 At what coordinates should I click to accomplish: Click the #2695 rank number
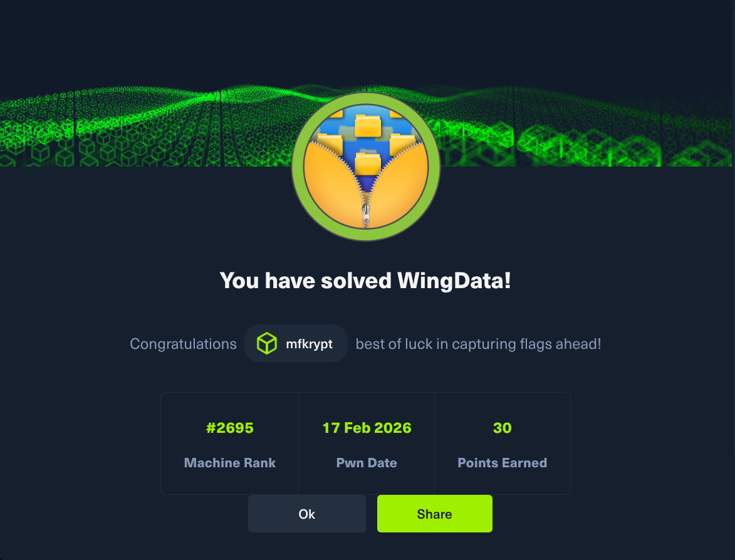tap(230, 428)
